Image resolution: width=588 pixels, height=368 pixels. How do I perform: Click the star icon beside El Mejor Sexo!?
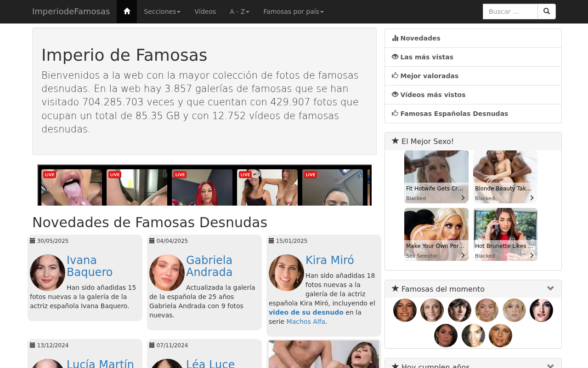pyautogui.click(x=395, y=141)
